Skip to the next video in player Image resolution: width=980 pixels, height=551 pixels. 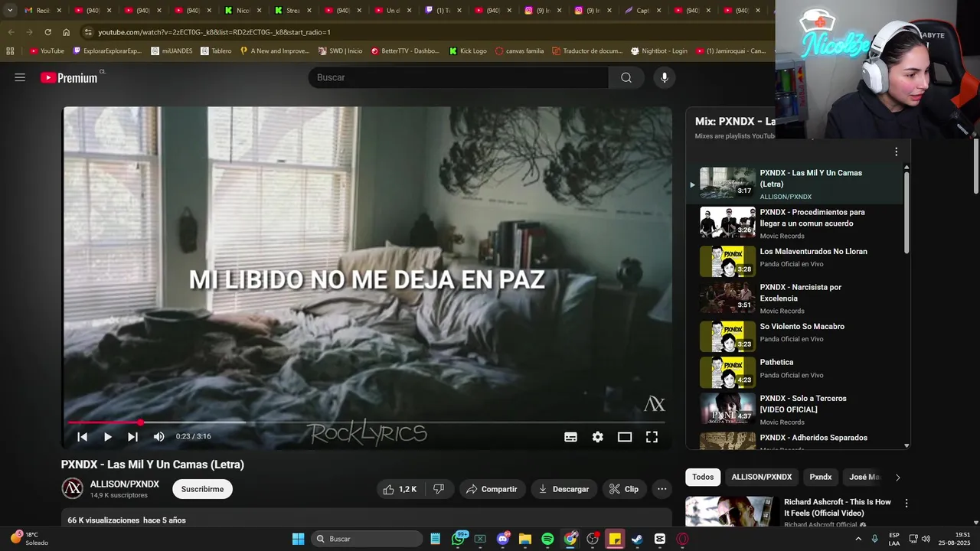(132, 436)
